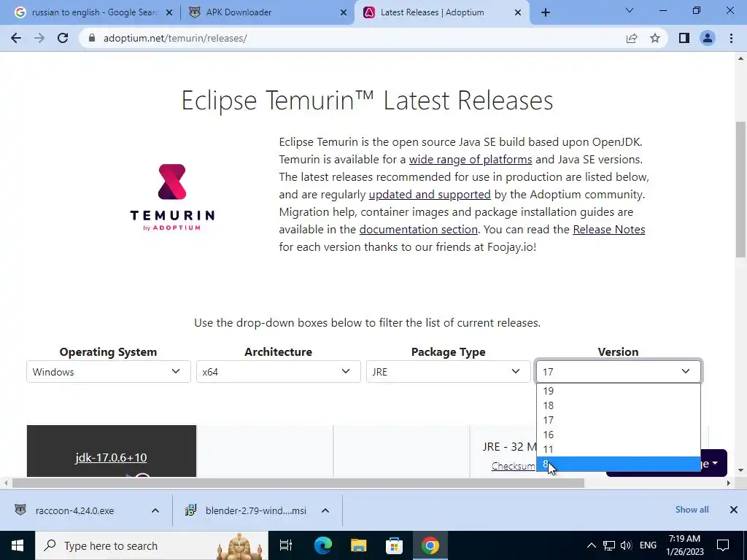
Task: Open the wide range of platforms link
Action: (x=471, y=160)
